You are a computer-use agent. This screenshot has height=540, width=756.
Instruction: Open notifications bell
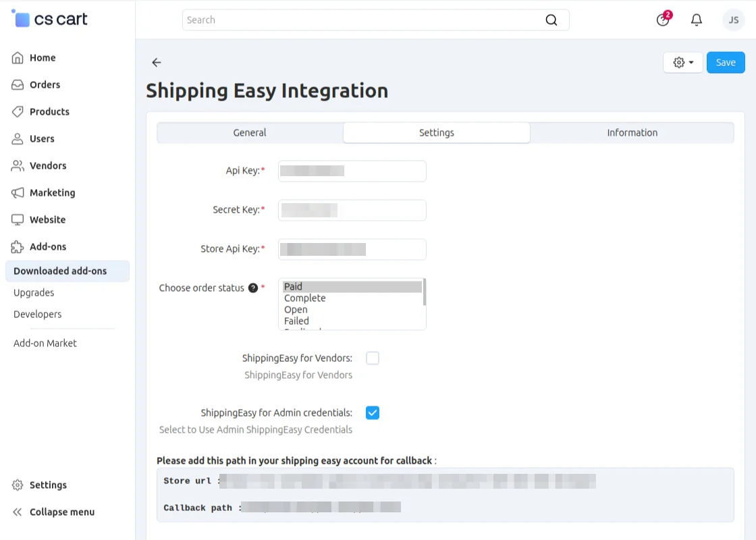click(696, 20)
